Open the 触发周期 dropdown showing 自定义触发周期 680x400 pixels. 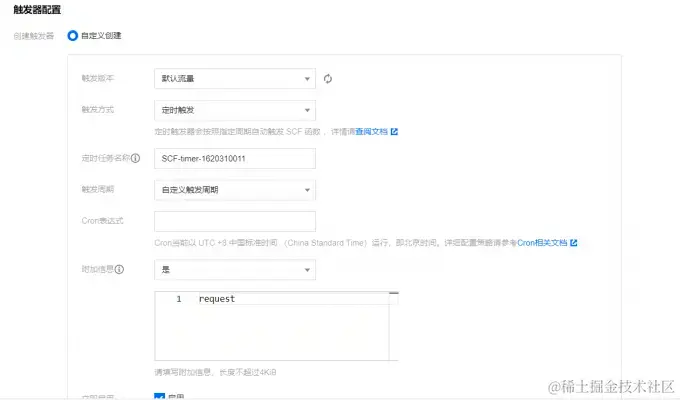[x=235, y=190]
